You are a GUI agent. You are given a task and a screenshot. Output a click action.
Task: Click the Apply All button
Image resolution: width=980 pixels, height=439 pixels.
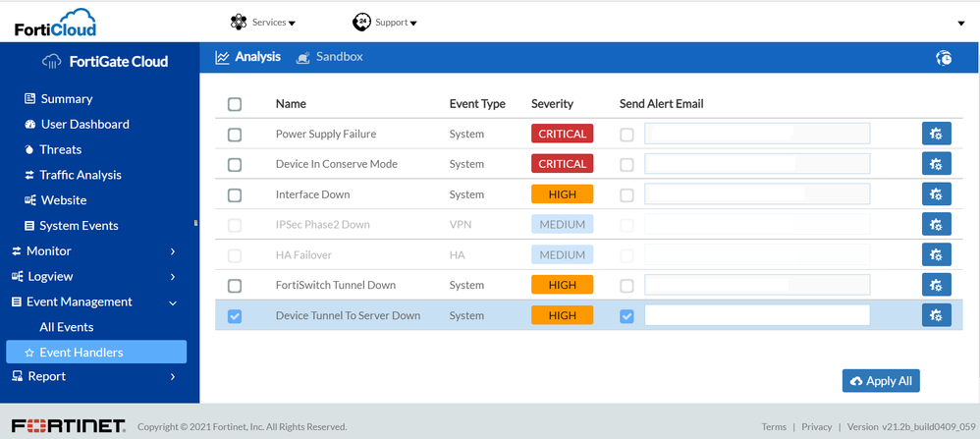point(881,381)
